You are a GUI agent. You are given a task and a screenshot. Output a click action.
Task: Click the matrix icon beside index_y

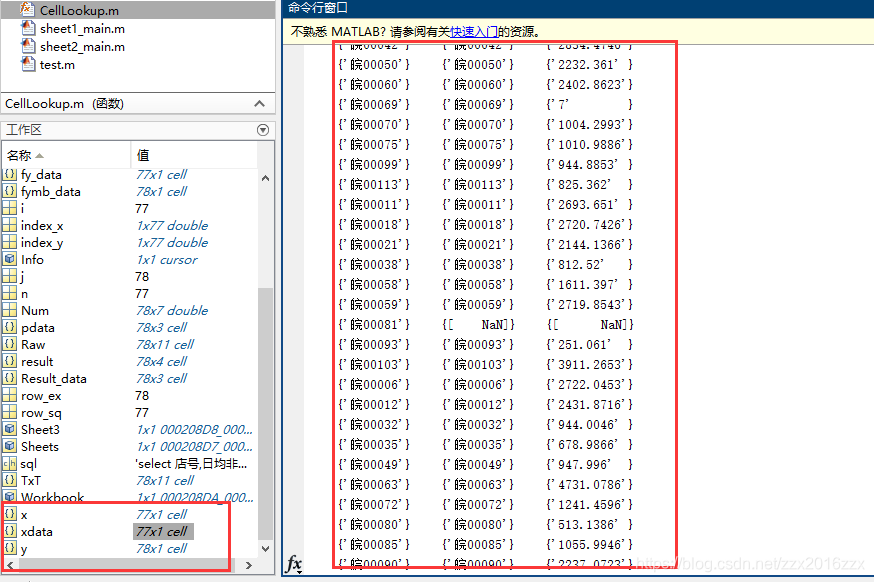(10, 242)
